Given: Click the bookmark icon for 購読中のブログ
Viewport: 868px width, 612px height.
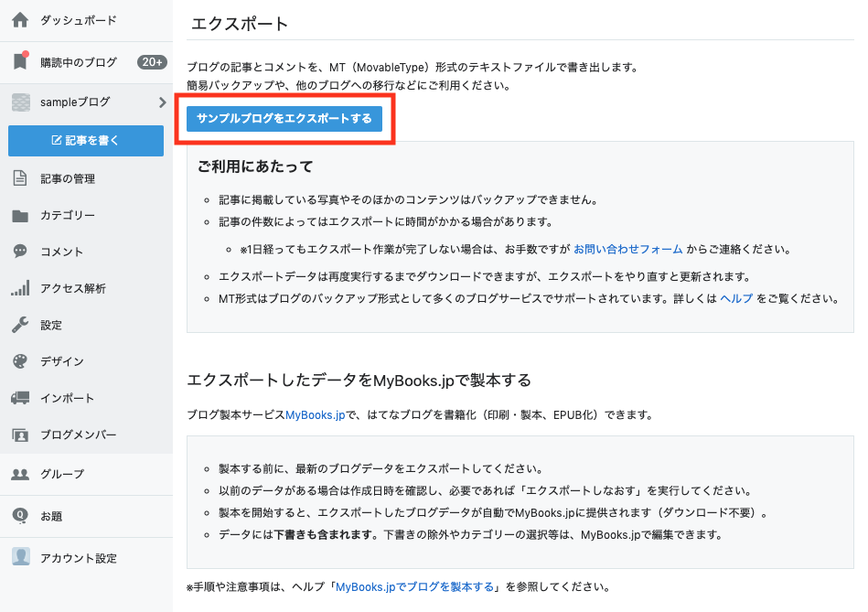Looking at the screenshot, I should click(x=20, y=61).
